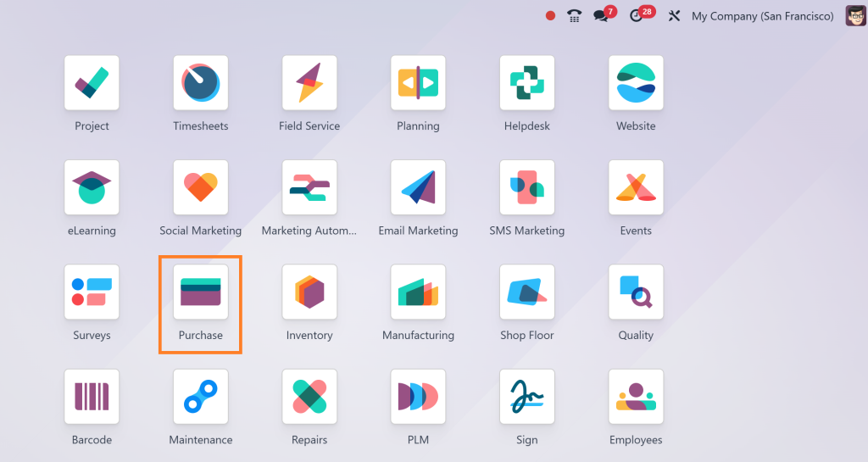
Task: Open the PLM app
Action: click(x=418, y=397)
